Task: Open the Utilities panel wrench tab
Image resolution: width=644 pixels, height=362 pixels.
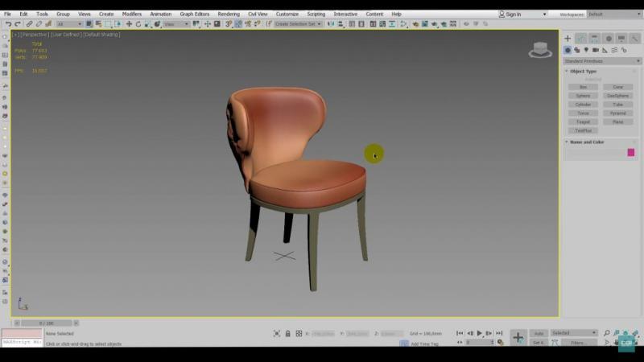Action: [635, 39]
